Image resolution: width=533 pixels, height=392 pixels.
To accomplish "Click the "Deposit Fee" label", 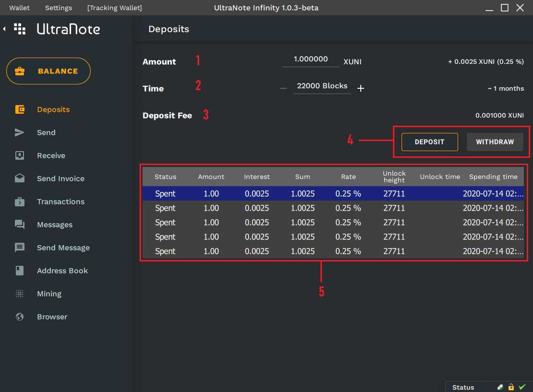I will pos(167,116).
